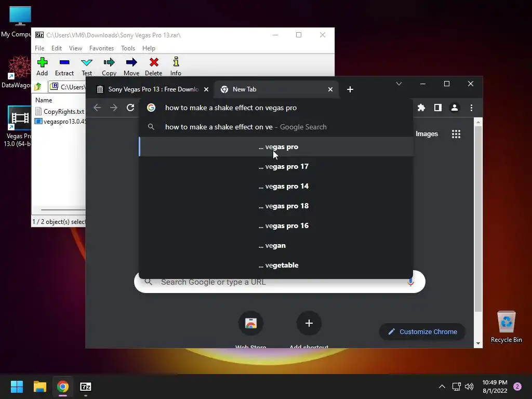The image size is (532, 399).
Task: Select the Google Search suggestion row
Action: [276, 127]
